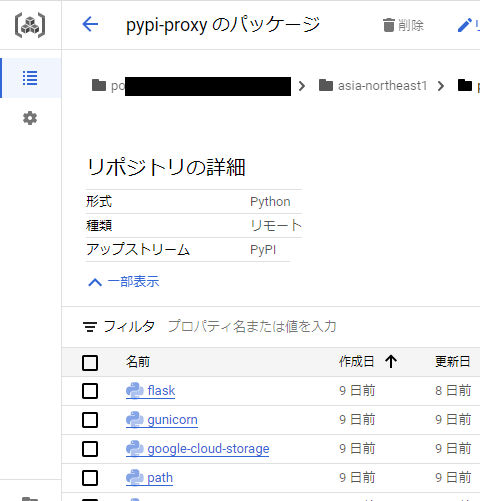Image resolution: width=480 pixels, height=501 pixels.
Task: Open the Artifact Registry logo icon
Action: click(x=30, y=25)
